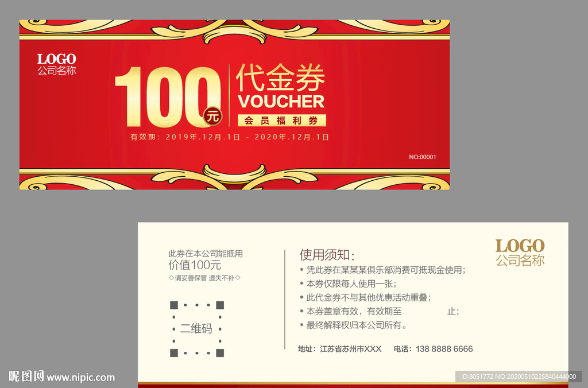This screenshot has height=388, width=588.
Task: Select the NO:00001 serial number
Action: (x=423, y=157)
